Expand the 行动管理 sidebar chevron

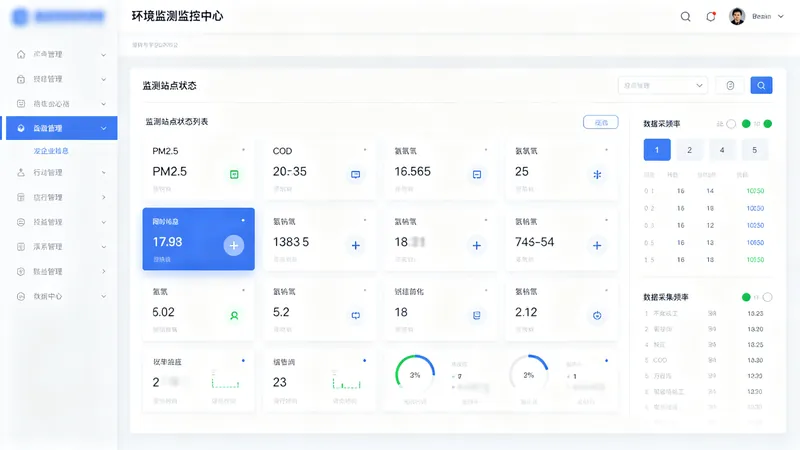point(104,172)
